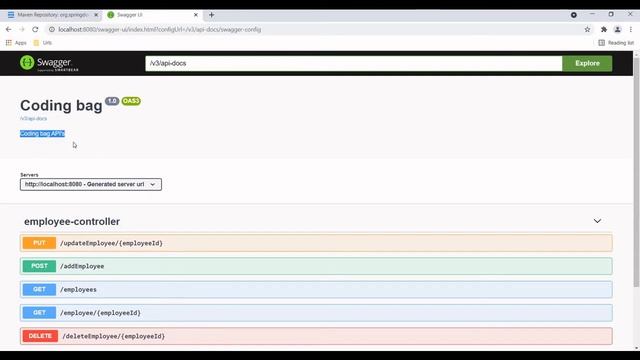Select the Swagger UI tab
The image size is (640, 360).
click(x=152, y=15)
